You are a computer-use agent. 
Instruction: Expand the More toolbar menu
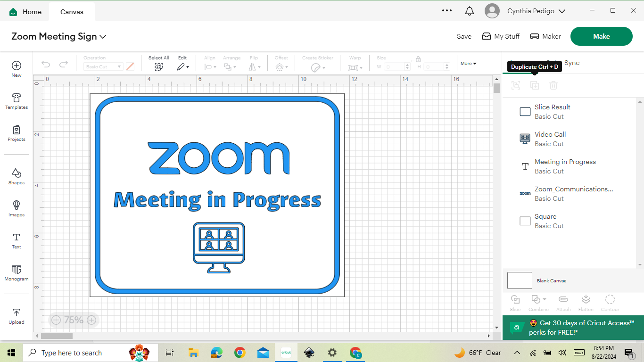(x=469, y=63)
